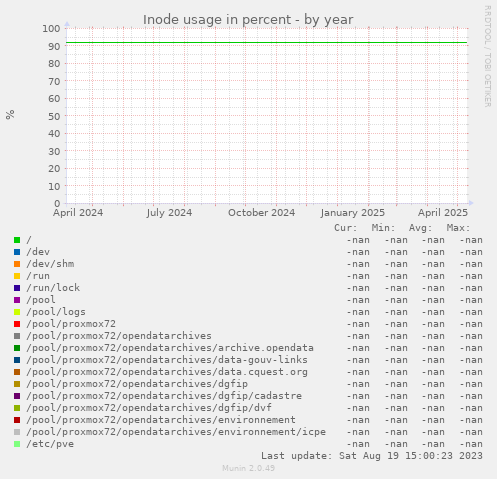Click the October 2024 axis label

pyautogui.click(x=262, y=213)
